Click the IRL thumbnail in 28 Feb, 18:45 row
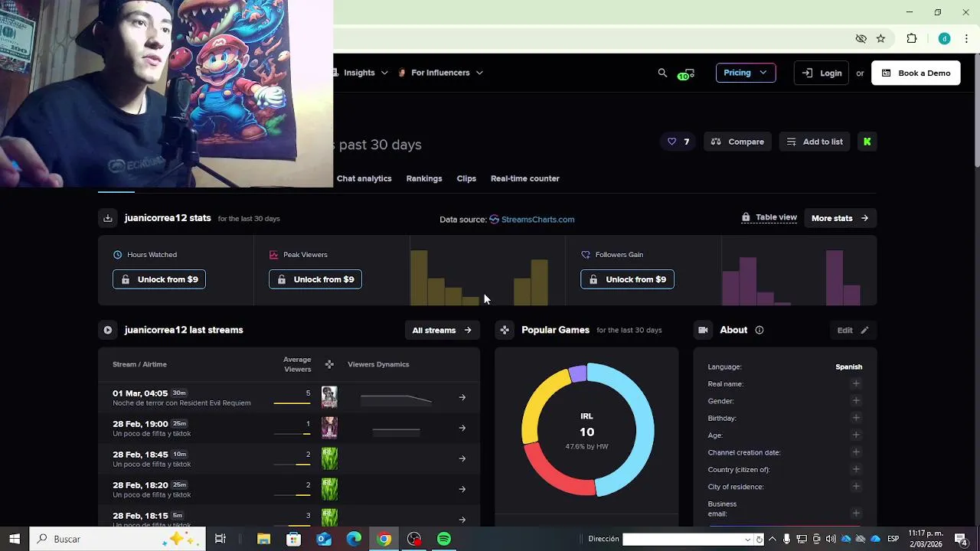Image resolution: width=980 pixels, height=551 pixels. click(329, 458)
